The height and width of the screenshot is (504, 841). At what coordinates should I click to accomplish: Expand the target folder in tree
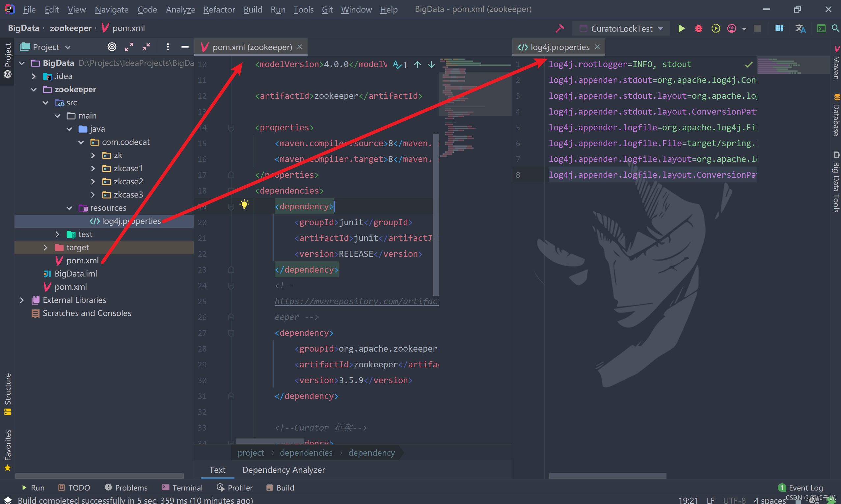coord(45,248)
